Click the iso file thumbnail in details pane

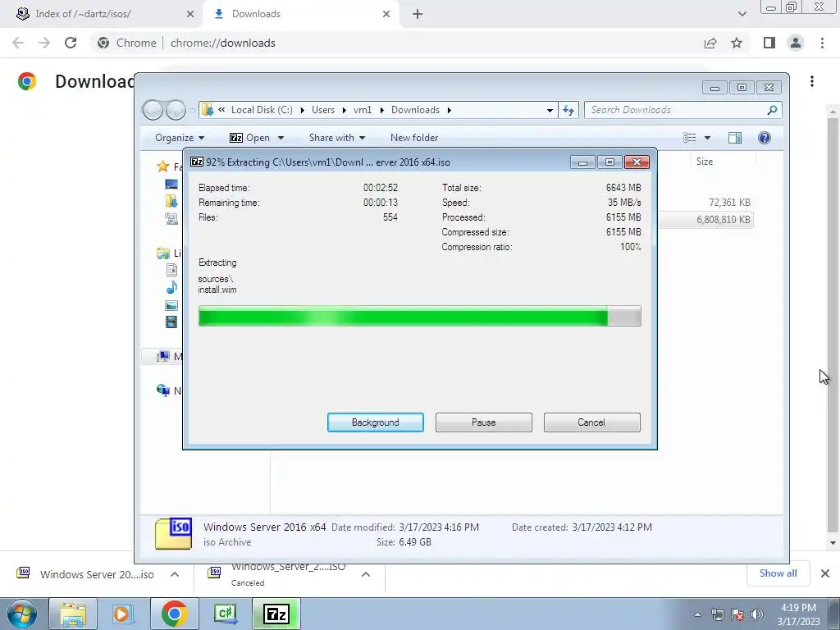(x=173, y=534)
